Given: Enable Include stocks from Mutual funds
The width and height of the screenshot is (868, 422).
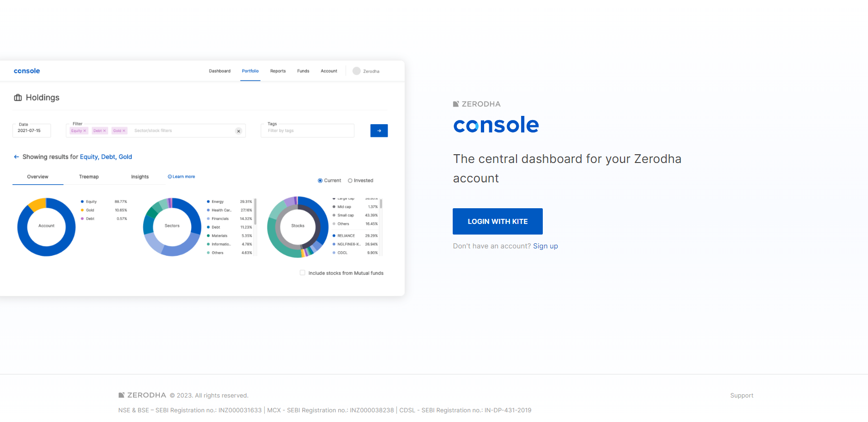Looking at the screenshot, I should (302, 272).
